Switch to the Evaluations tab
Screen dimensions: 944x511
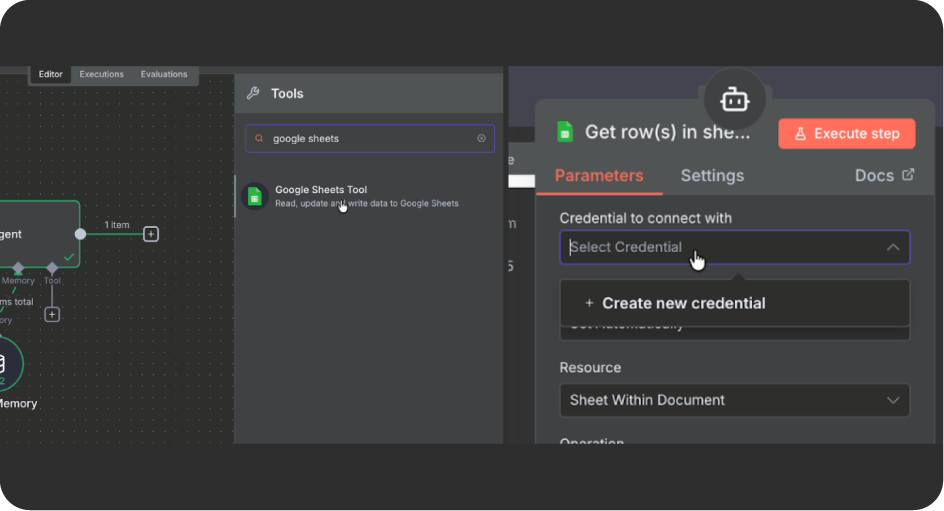coord(164,74)
